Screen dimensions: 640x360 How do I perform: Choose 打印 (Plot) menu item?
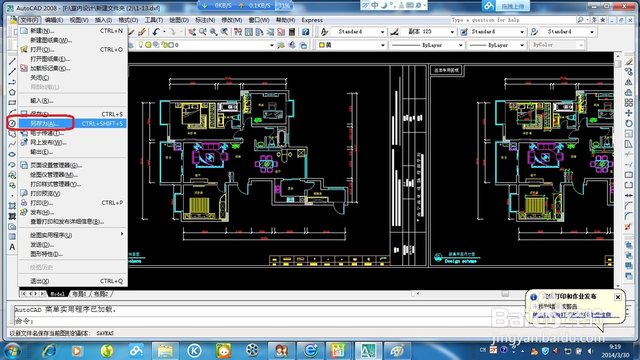pyautogui.click(x=73, y=203)
